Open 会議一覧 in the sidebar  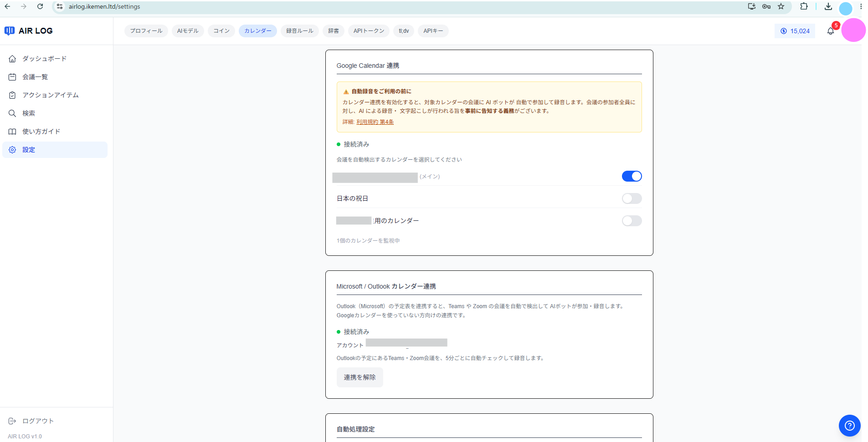(55, 77)
